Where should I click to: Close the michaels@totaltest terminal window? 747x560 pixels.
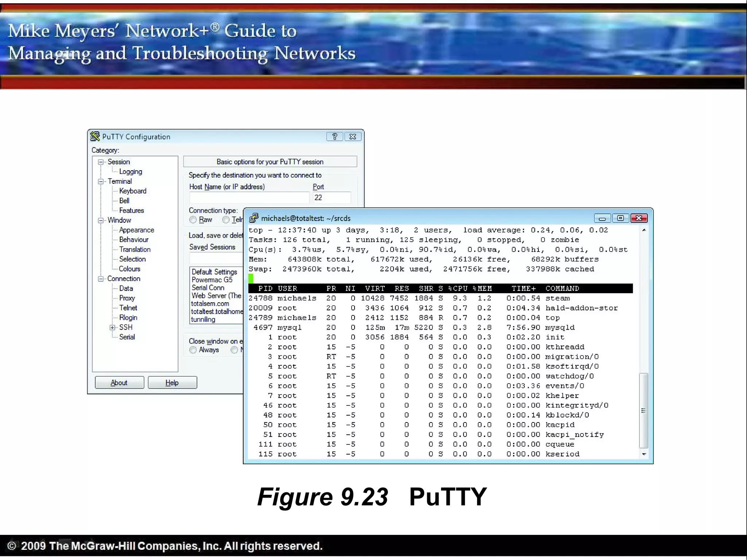pos(639,218)
